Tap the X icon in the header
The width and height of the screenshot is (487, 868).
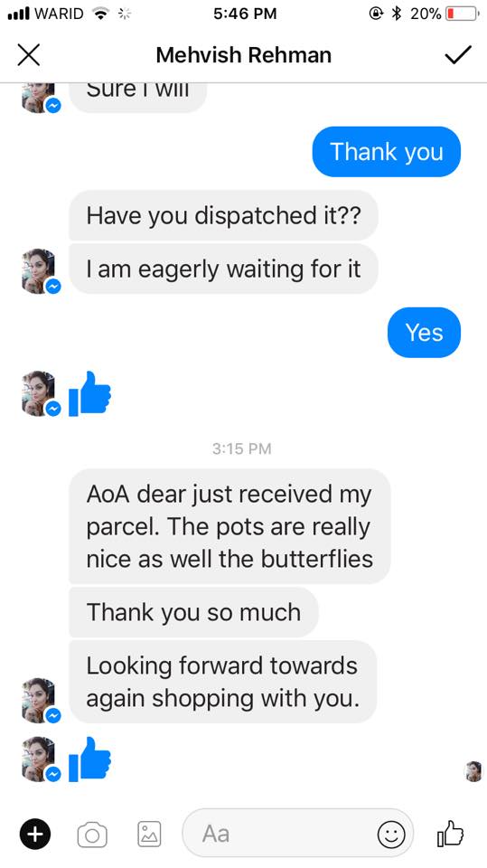[29, 55]
